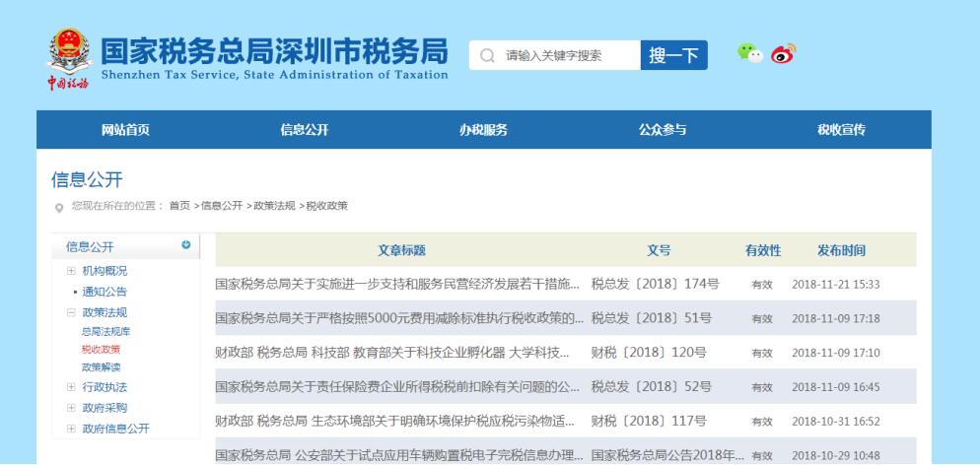980x465 pixels.
Task: Open the 网站首页 navigation tab
Action: click(125, 130)
